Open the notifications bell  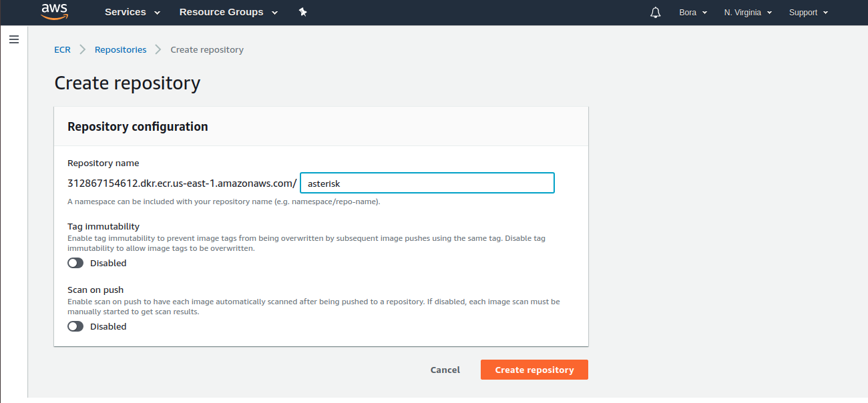(655, 12)
